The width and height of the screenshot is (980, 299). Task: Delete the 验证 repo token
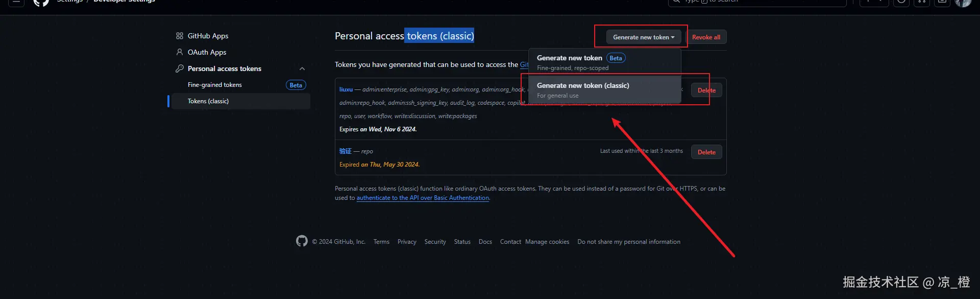pos(706,152)
